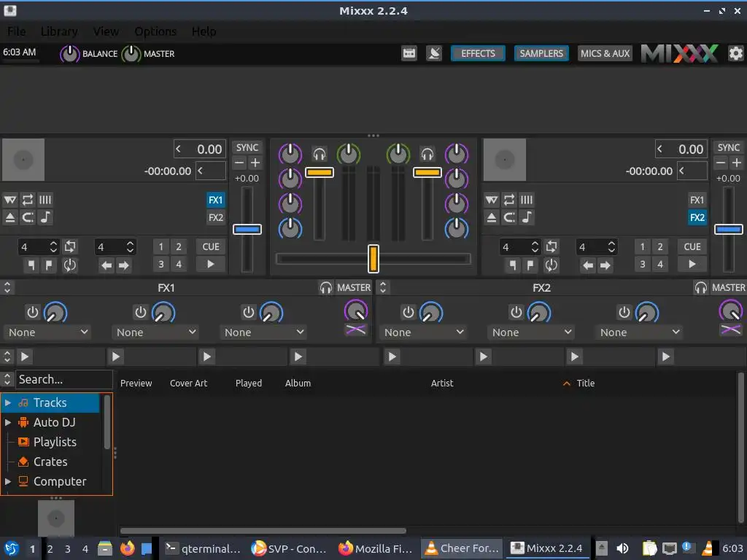Enable first effect in FX2 unit
Viewport: 747px width, 560px height.
(x=409, y=312)
